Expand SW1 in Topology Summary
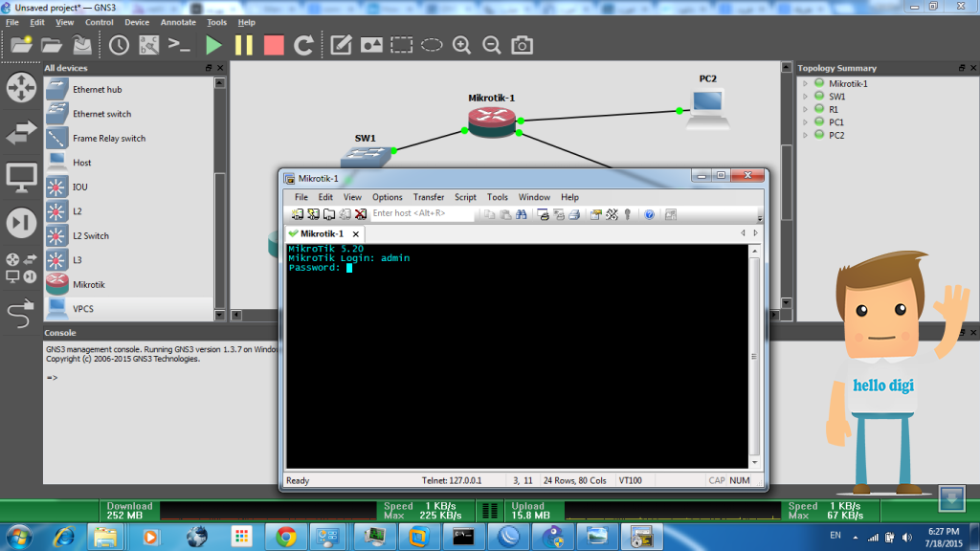 pos(805,97)
